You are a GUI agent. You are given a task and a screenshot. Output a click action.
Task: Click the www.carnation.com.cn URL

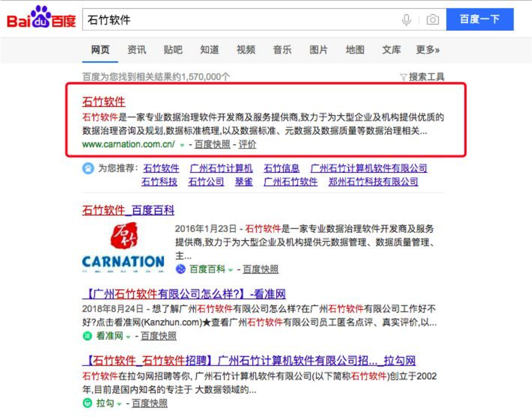click(x=128, y=145)
